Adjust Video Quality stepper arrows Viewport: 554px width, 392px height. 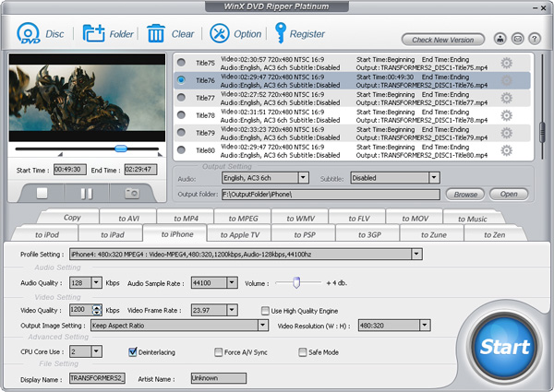(x=97, y=310)
